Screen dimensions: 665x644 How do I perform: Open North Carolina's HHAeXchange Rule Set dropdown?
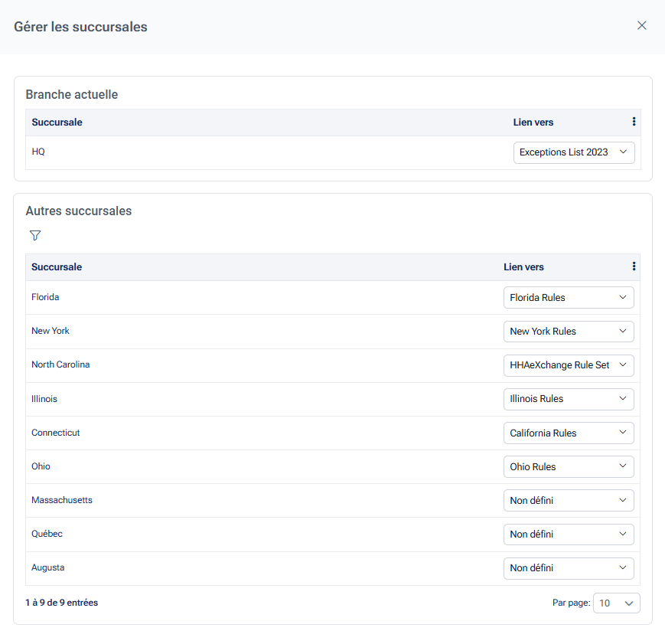[x=568, y=365]
